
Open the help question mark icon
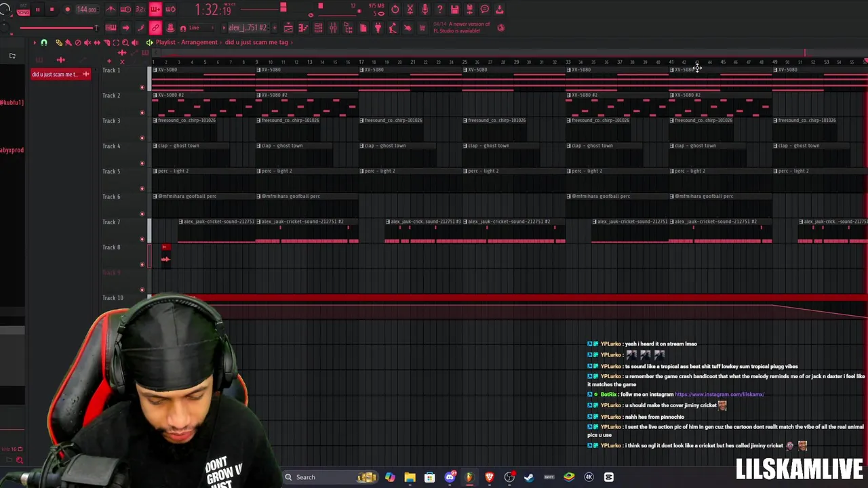pyautogui.click(x=439, y=9)
